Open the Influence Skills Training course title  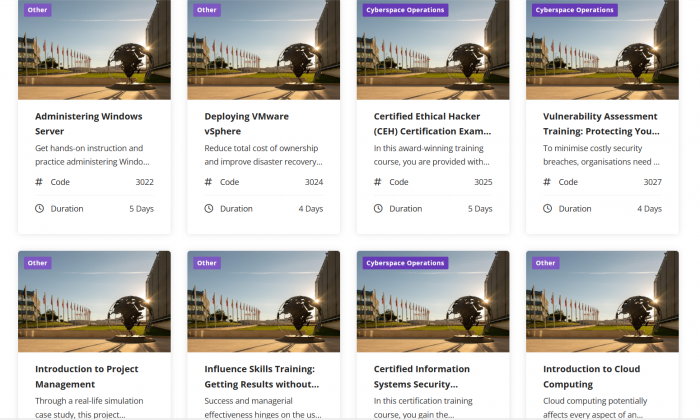click(x=262, y=377)
